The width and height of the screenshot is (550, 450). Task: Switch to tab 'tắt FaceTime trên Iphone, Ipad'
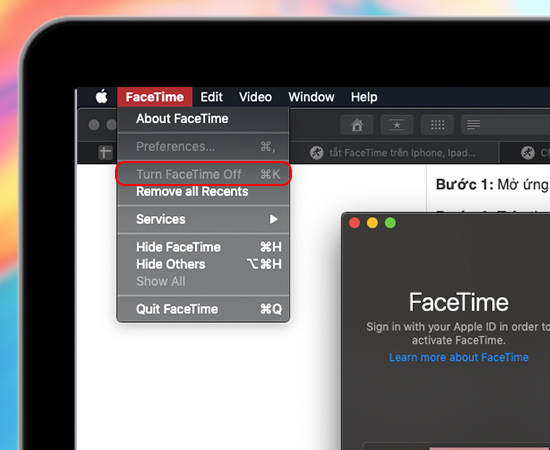pyautogui.click(x=393, y=153)
